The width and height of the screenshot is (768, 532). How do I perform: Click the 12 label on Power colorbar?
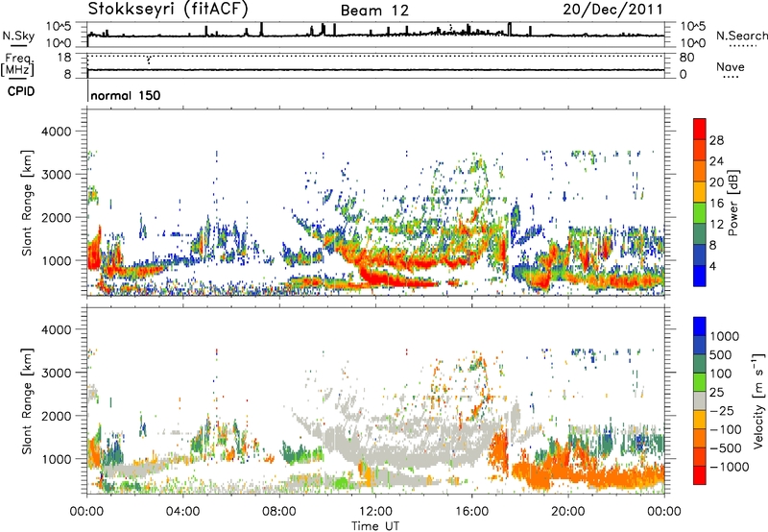point(716,225)
